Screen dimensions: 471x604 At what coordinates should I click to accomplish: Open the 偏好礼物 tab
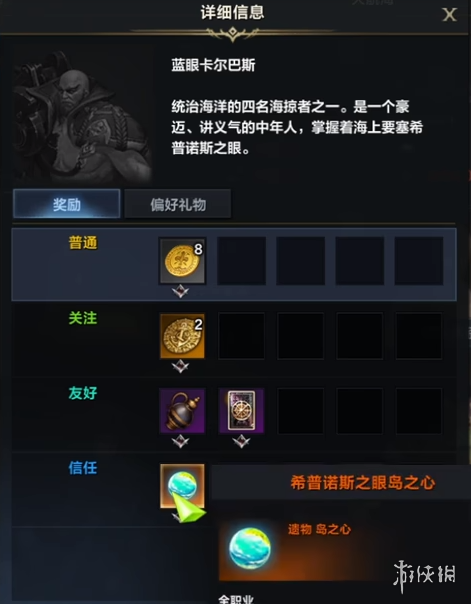click(178, 204)
